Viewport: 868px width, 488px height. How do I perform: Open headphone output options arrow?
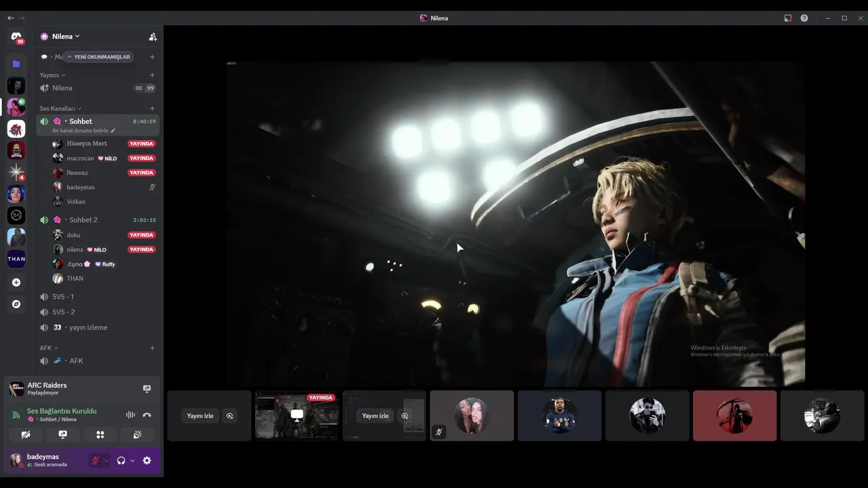(x=132, y=461)
